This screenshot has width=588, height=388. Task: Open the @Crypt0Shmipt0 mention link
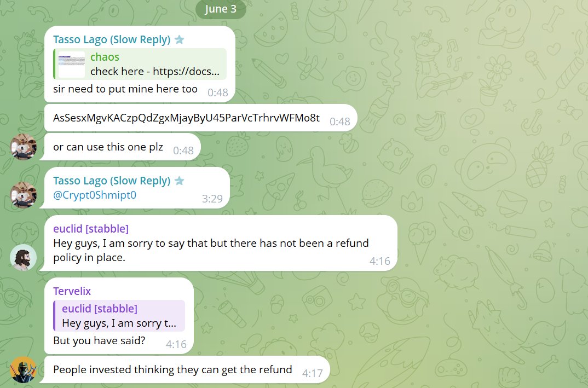[x=95, y=195]
